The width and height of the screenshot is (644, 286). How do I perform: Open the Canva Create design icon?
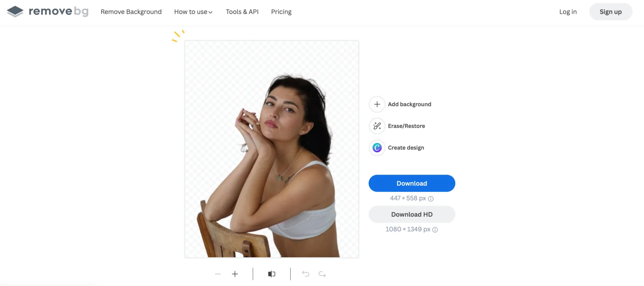(377, 147)
